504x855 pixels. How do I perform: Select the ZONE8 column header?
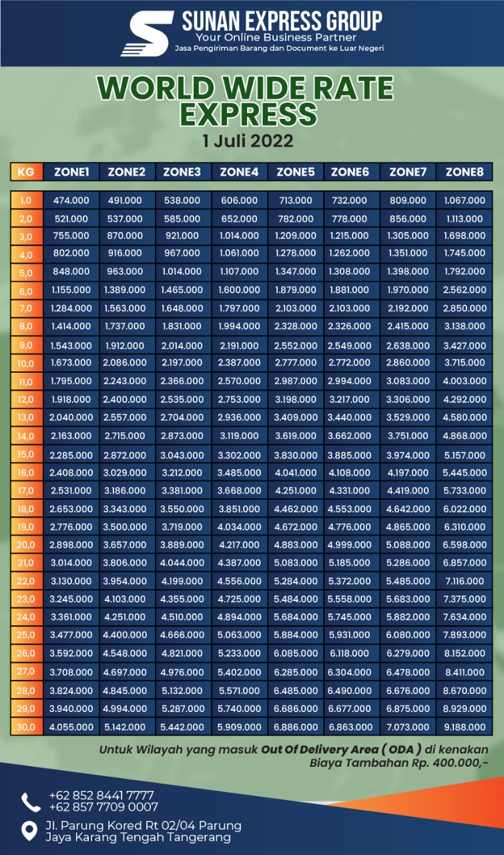pyautogui.click(x=465, y=172)
